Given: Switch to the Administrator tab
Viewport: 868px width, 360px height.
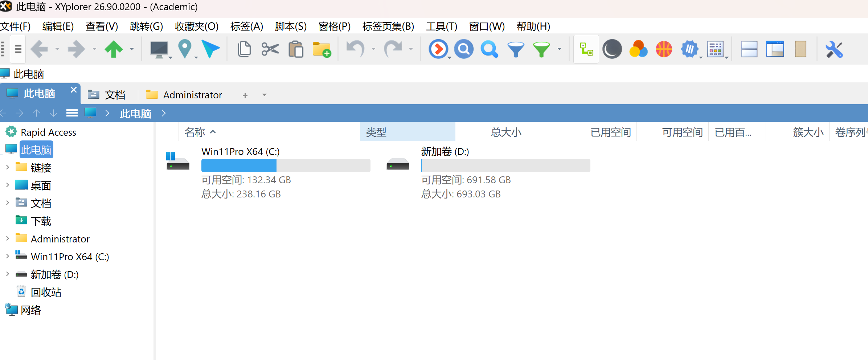Looking at the screenshot, I should [x=184, y=95].
